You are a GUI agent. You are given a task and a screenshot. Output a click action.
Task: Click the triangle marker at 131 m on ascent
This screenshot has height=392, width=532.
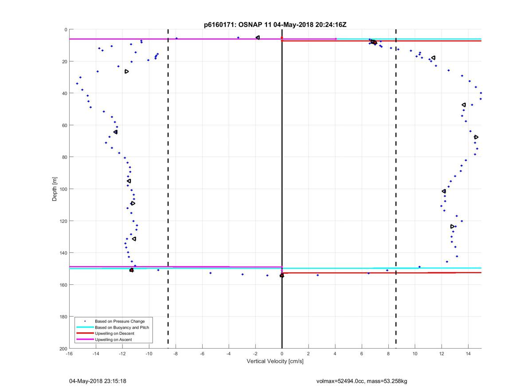(x=134, y=239)
